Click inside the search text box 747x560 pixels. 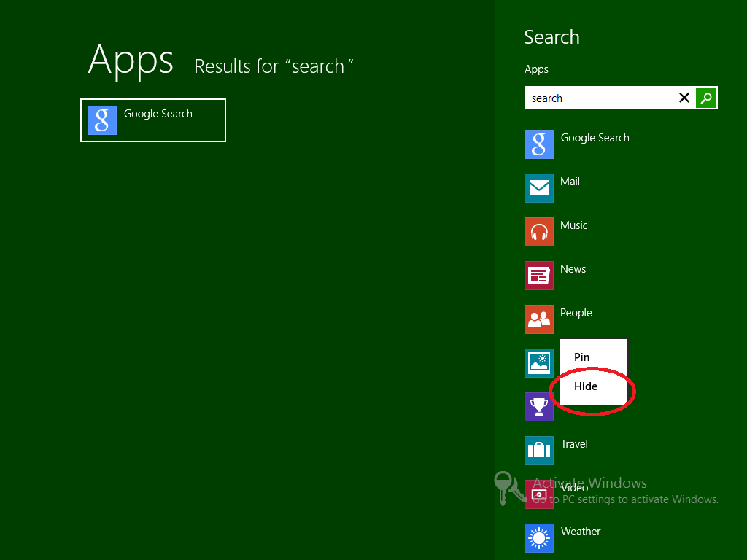[x=598, y=98]
